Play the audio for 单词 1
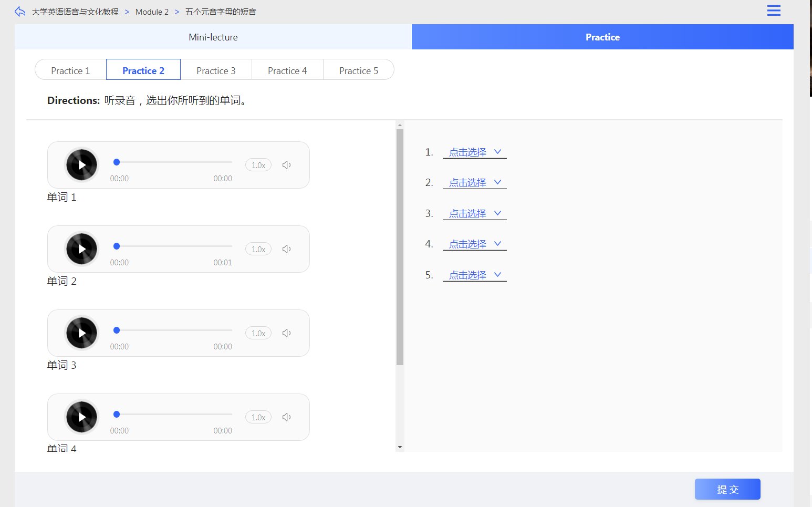The image size is (812, 507). tap(81, 165)
